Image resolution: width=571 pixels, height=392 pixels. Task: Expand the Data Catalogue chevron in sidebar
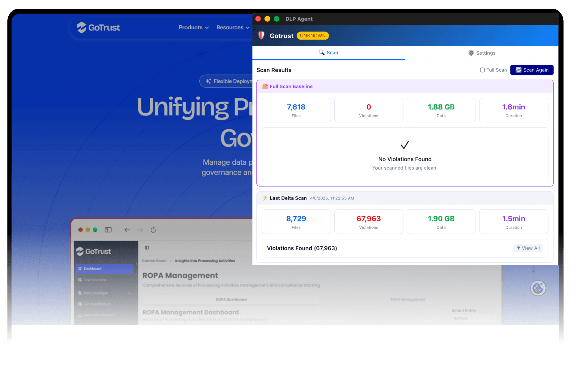tap(129, 293)
